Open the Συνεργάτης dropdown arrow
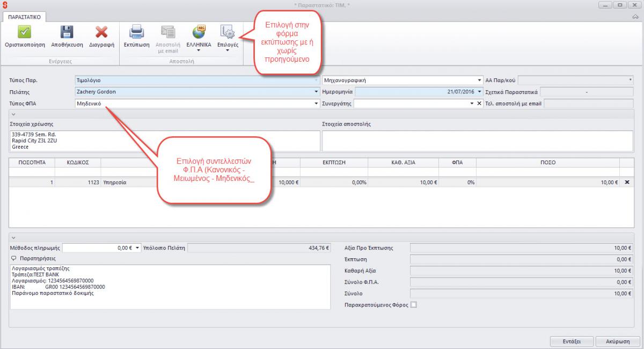 coord(471,103)
